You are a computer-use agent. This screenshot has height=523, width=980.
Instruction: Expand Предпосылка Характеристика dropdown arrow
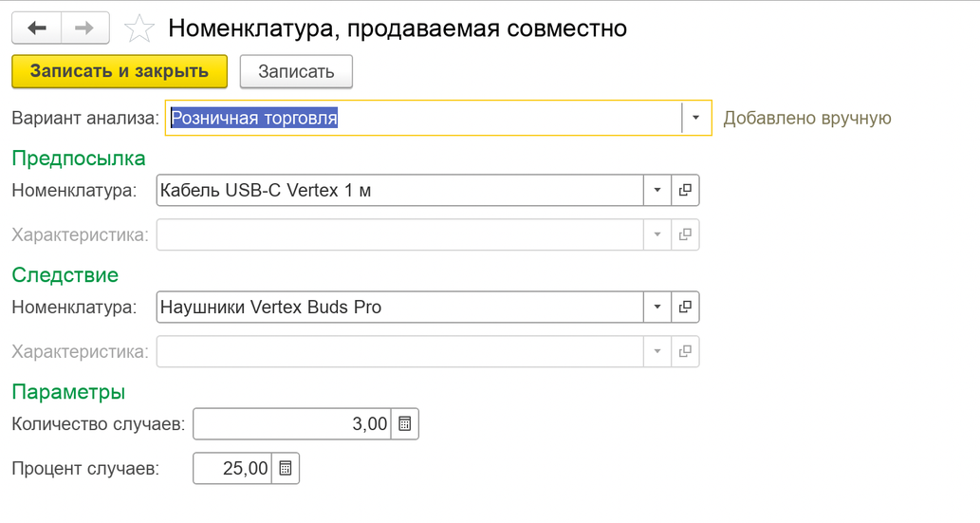657,234
